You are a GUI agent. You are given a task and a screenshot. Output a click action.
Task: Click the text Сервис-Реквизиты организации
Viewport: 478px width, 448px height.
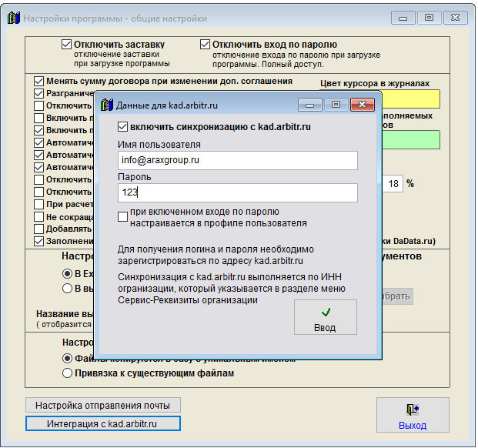coord(188,300)
